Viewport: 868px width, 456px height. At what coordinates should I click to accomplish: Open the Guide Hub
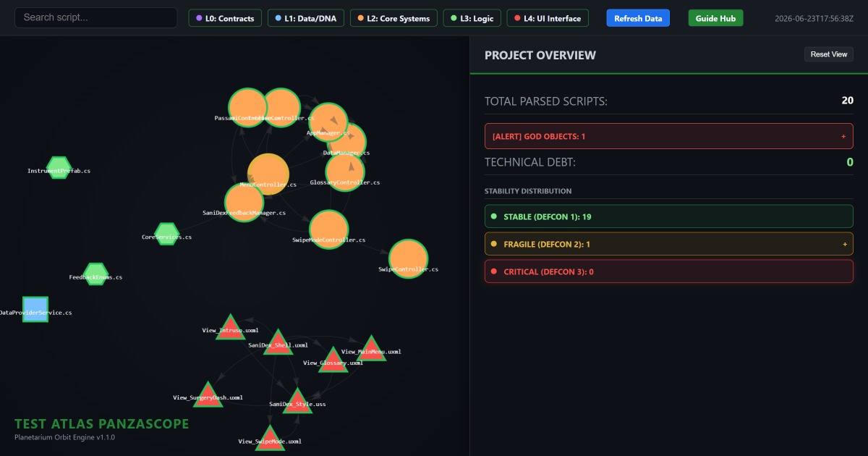tap(715, 18)
